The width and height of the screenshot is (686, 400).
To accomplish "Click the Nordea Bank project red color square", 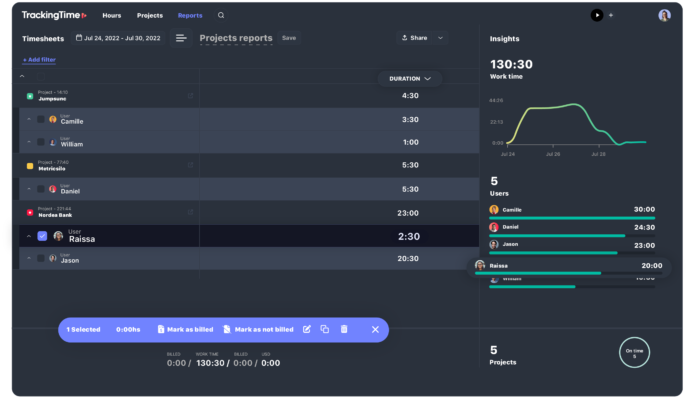I will click(x=30, y=213).
